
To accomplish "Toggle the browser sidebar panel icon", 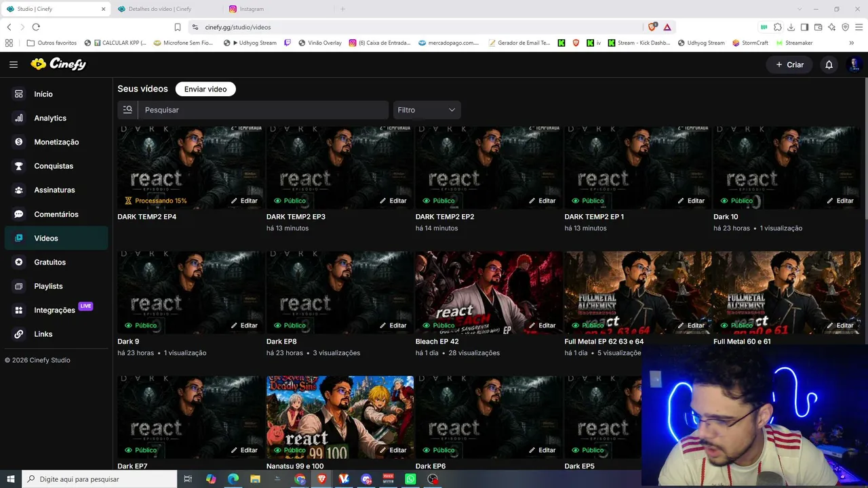I will (x=804, y=27).
